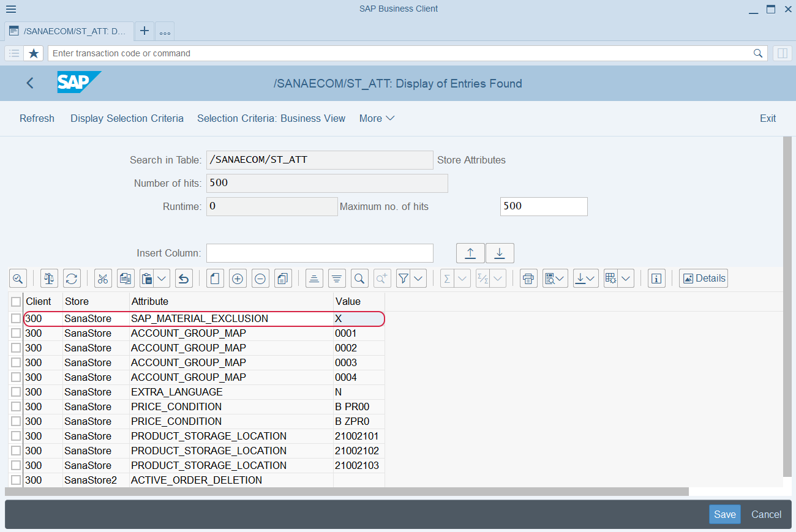Click the Check (scales) icon
The image size is (796, 532).
50,279
